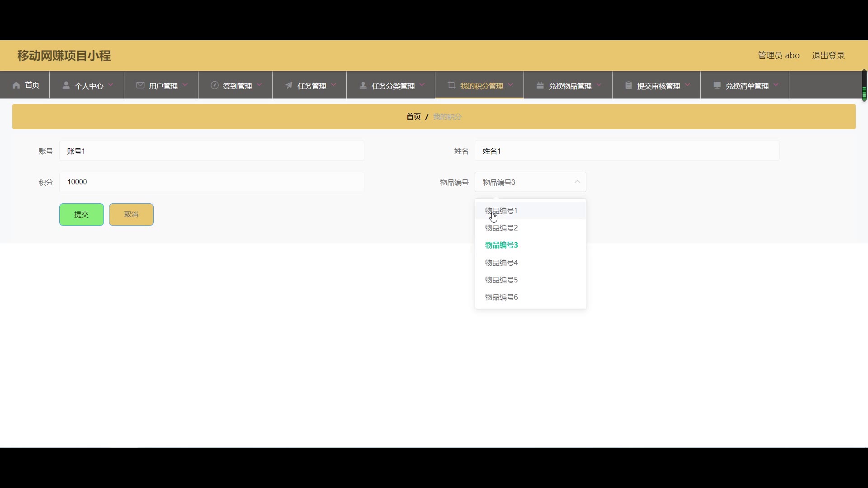Click the home icon beside 首页
This screenshot has width=868, height=488.
(x=16, y=85)
